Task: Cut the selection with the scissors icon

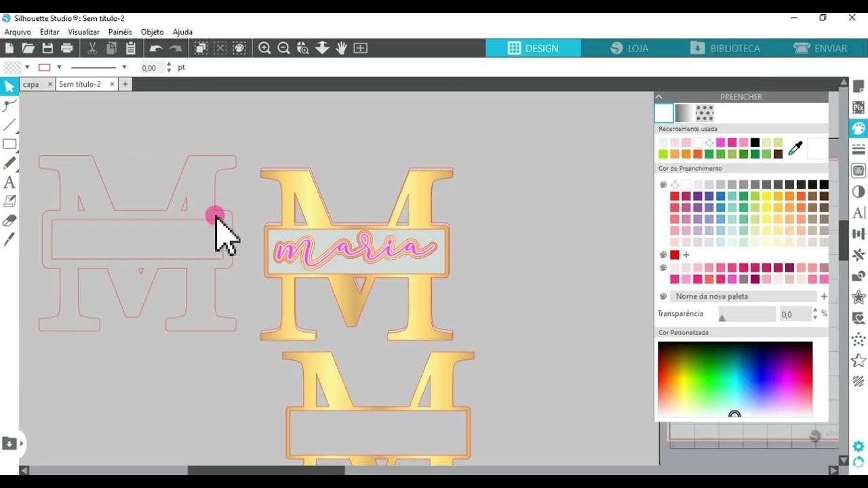Action: click(92, 48)
